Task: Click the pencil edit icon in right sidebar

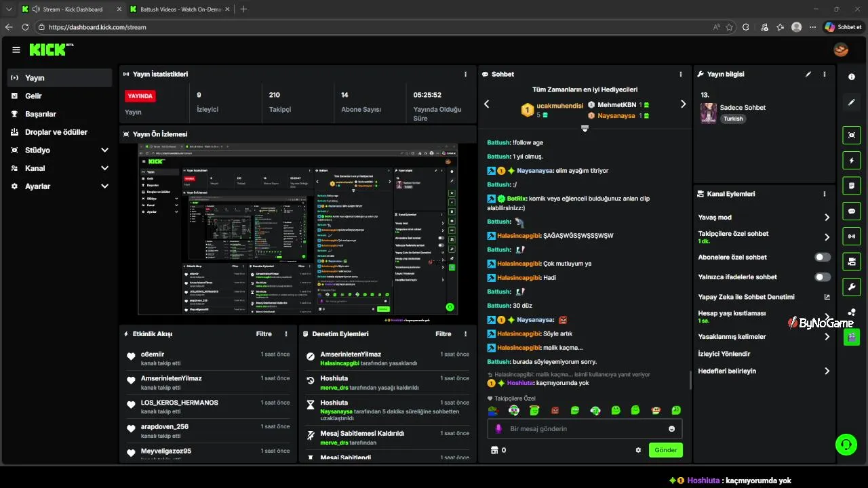Action: (852, 102)
